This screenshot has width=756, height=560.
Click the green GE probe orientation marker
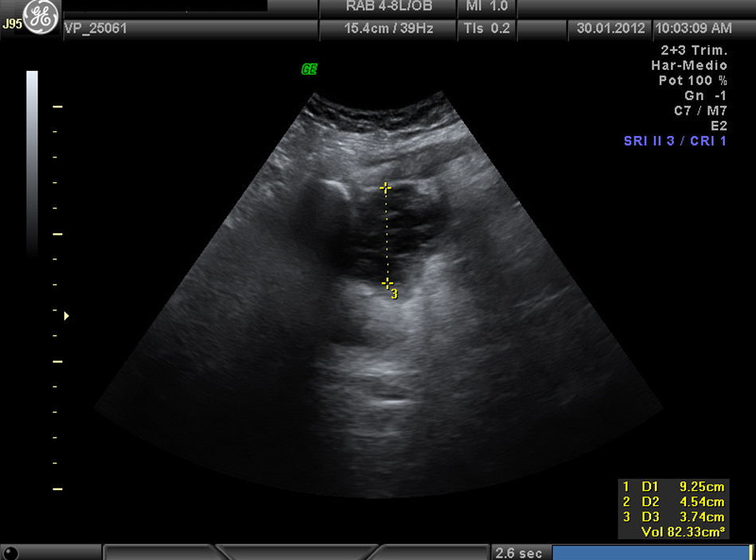tap(309, 69)
